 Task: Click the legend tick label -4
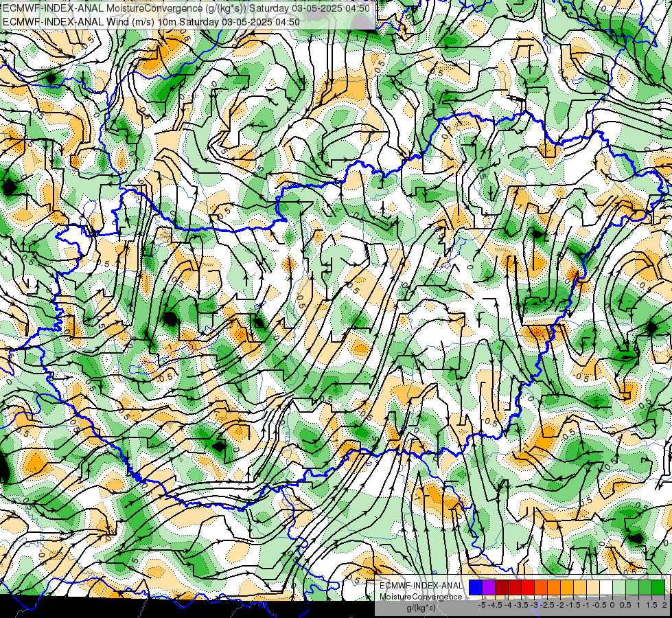[x=508, y=605]
